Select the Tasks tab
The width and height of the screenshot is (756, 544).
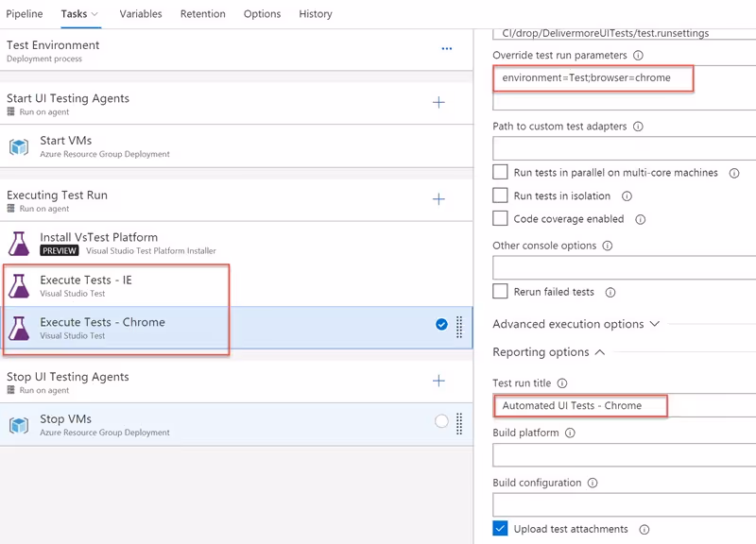(x=74, y=14)
